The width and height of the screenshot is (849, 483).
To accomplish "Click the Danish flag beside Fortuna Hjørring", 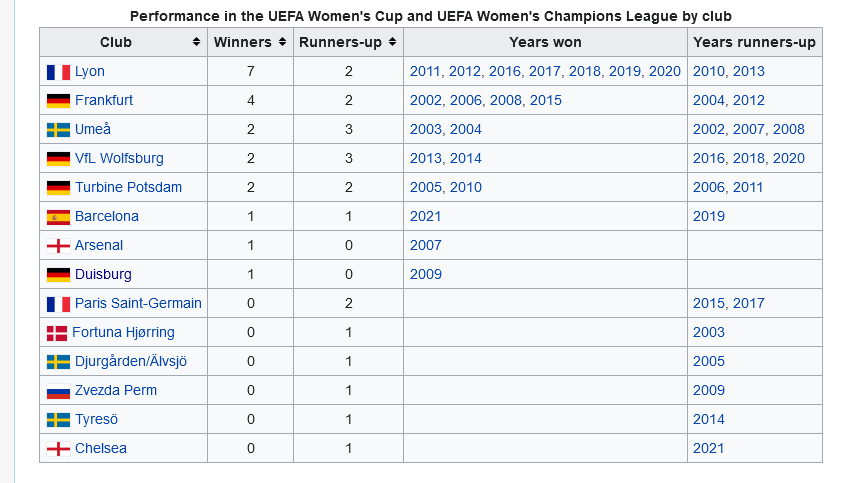I will pos(57,333).
